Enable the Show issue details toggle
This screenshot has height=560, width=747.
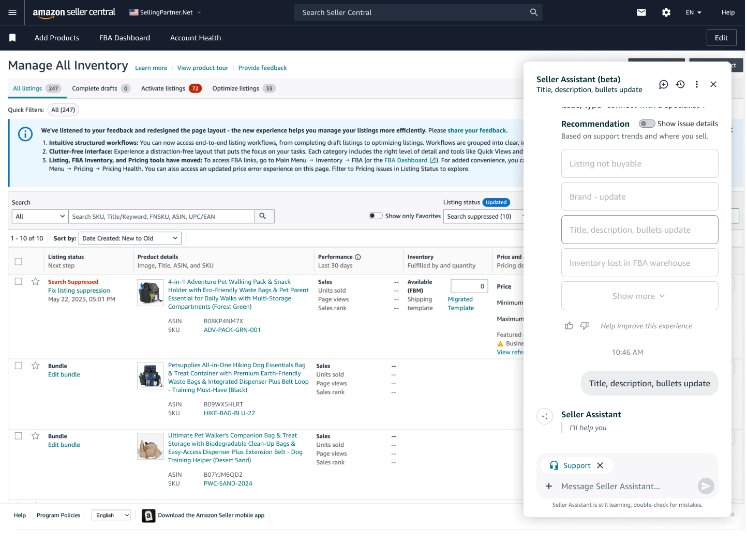click(x=647, y=124)
